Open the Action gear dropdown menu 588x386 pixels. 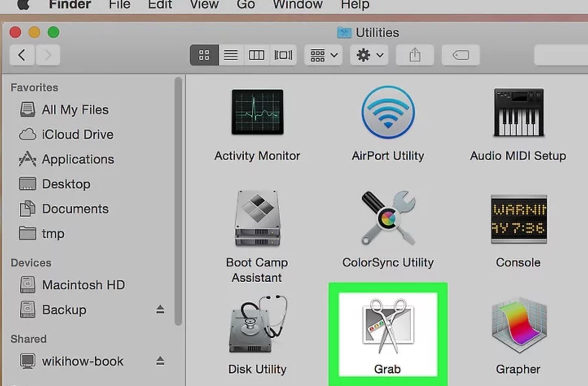coord(369,55)
